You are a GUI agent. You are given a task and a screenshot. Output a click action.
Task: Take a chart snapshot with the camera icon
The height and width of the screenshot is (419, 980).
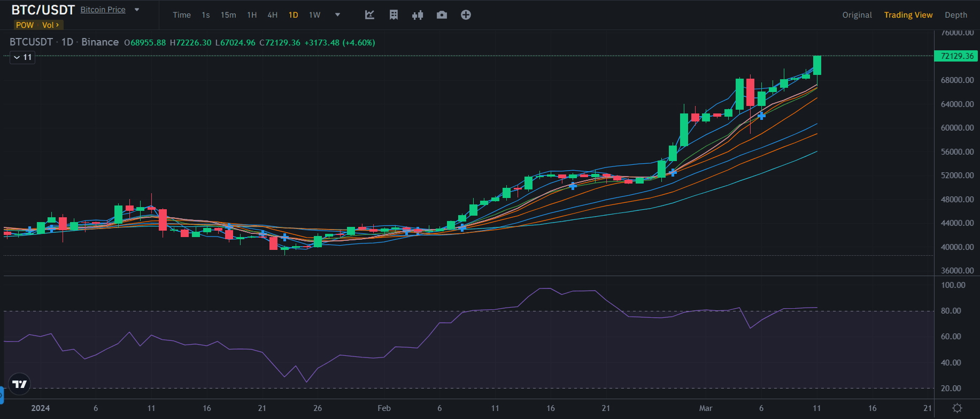tap(442, 15)
